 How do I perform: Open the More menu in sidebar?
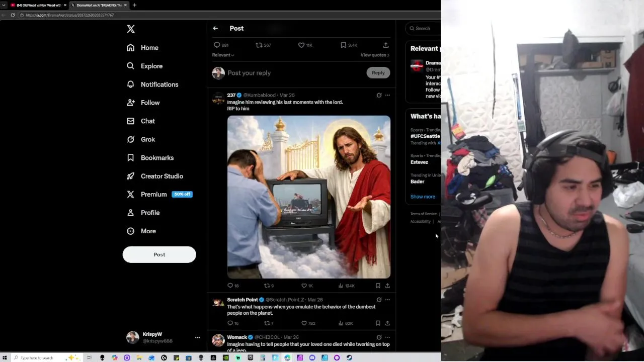click(141, 231)
